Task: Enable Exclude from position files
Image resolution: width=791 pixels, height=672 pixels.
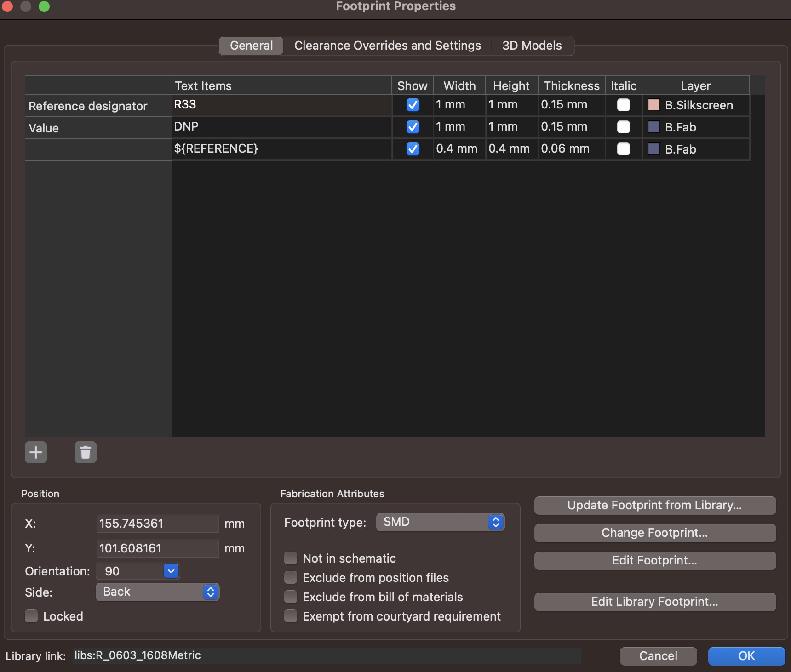Action: (x=291, y=577)
